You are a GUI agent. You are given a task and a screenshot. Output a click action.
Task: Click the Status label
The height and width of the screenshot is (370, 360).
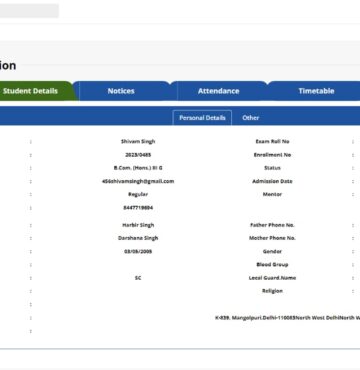click(x=272, y=168)
